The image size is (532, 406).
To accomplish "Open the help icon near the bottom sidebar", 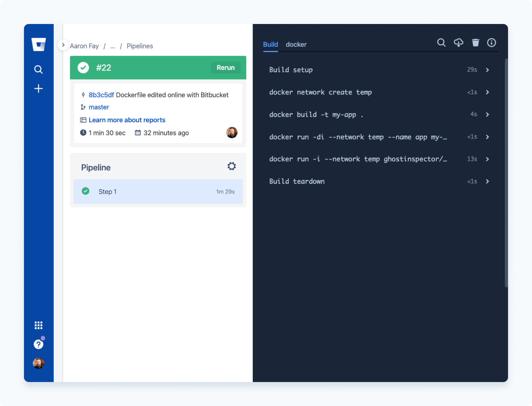I will point(38,344).
